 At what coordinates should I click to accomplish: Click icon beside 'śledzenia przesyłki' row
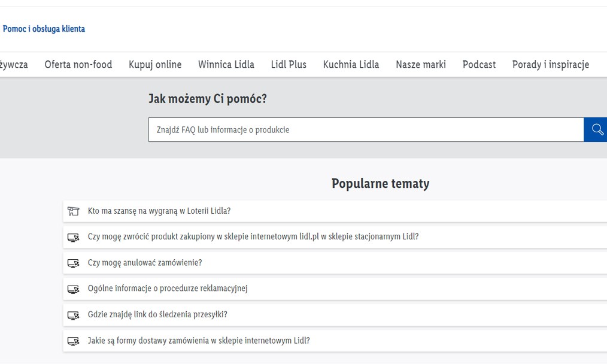[x=73, y=315]
